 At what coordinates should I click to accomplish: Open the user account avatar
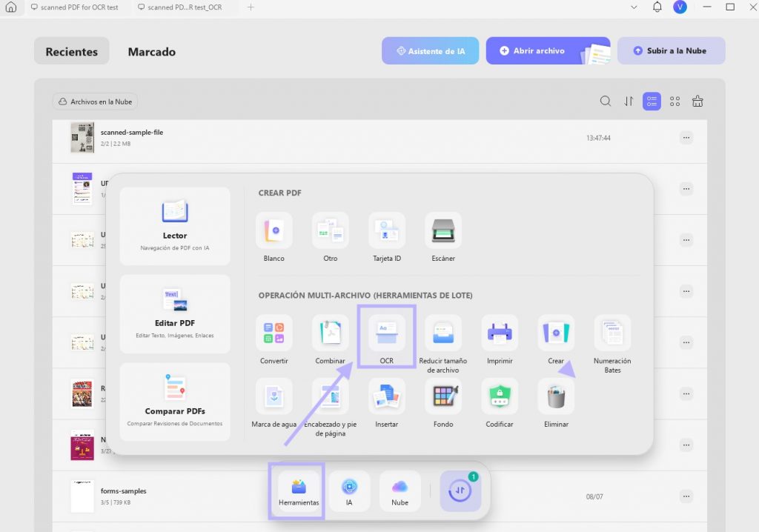(x=680, y=7)
